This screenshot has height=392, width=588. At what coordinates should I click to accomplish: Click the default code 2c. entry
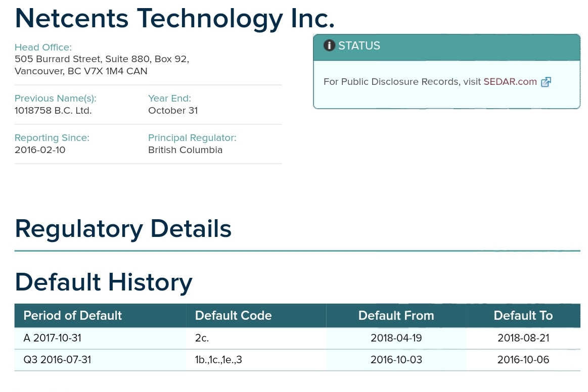[201, 337]
